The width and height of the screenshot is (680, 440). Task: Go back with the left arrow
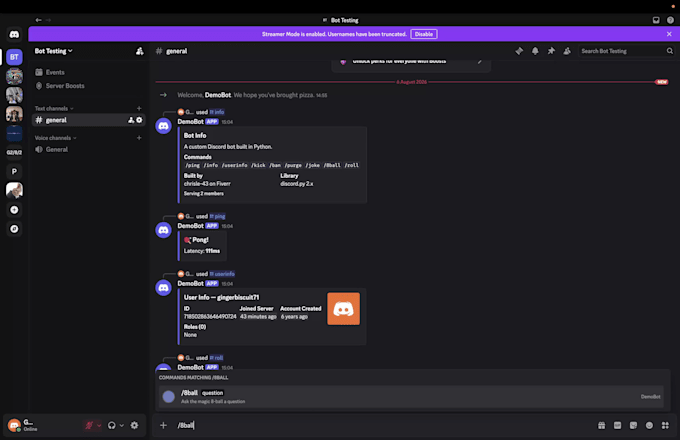39,20
